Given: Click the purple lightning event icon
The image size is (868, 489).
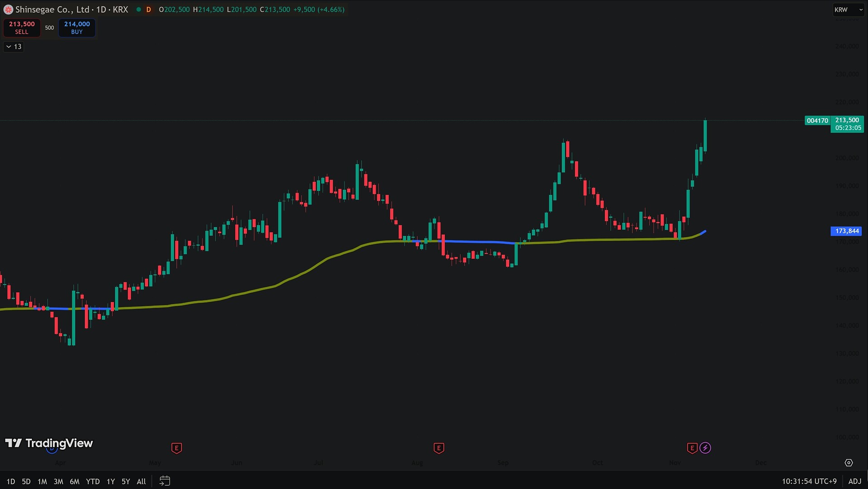Looking at the screenshot, I should 705,448.
